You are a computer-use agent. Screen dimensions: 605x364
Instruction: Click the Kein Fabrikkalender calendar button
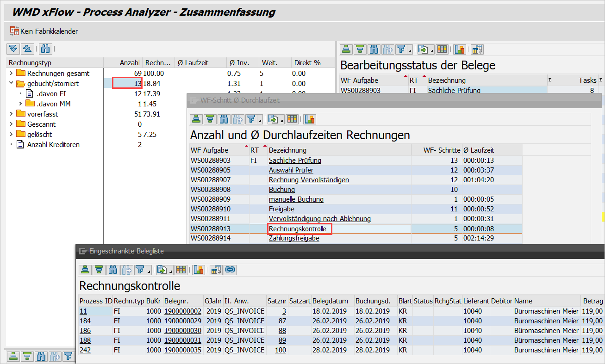[44, 31]
